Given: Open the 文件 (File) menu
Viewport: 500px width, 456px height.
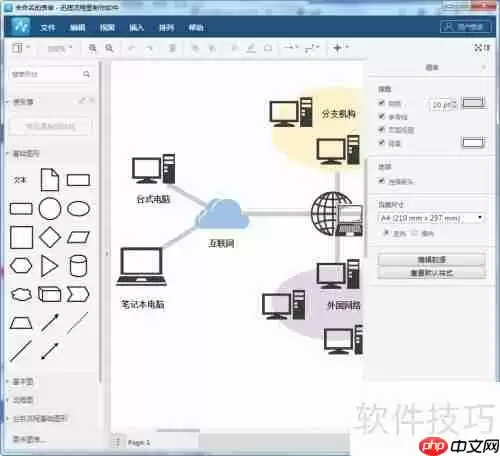Looking at the screenshot, I should [x=47, y=28].
